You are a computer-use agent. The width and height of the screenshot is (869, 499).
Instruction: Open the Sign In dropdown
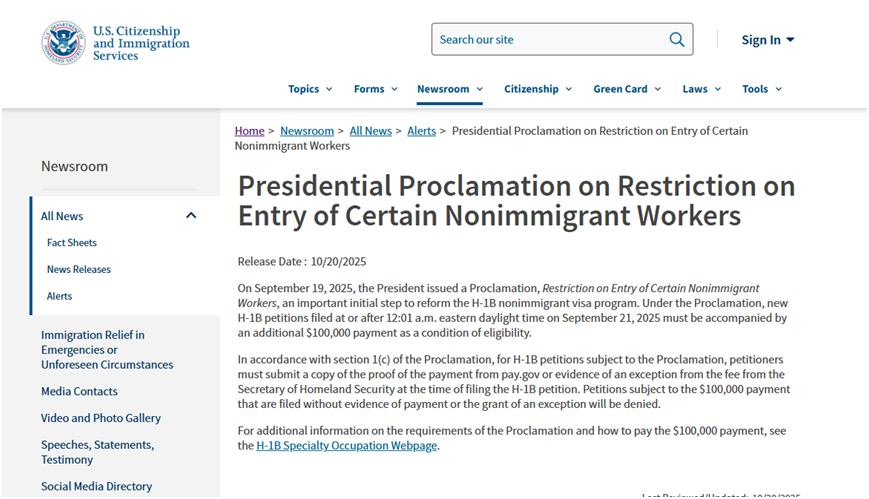click(767, 40)
